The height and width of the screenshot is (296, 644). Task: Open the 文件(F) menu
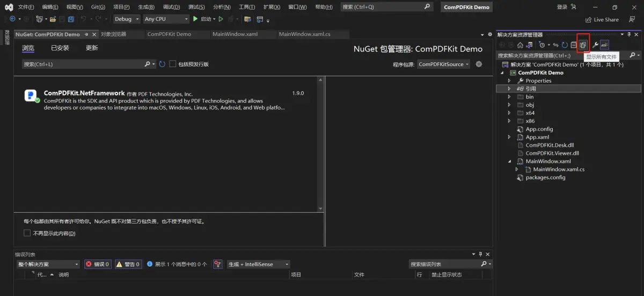tap(26, 7)
